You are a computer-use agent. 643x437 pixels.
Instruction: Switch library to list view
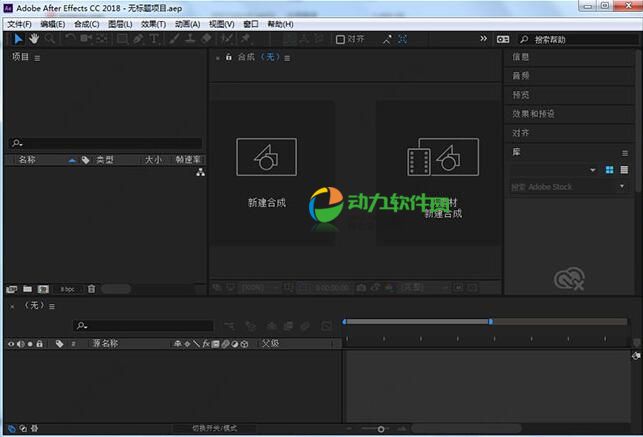(x=624, y=170)
